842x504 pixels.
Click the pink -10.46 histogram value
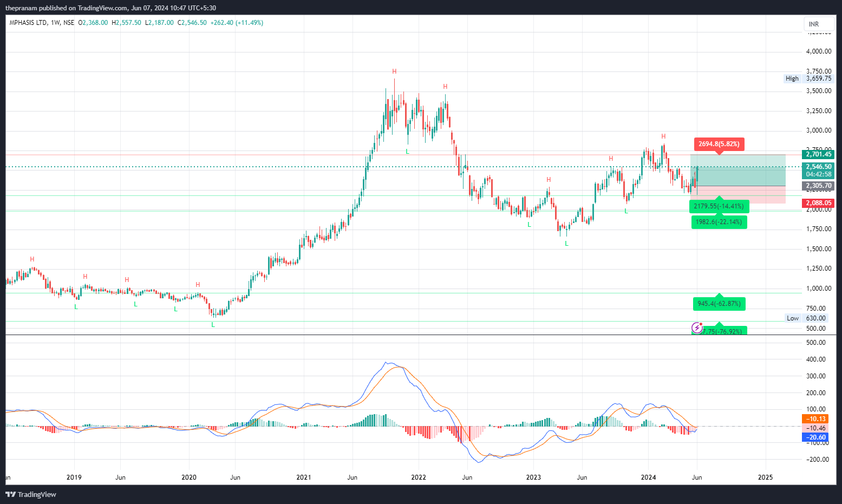[x=815, y=428]
